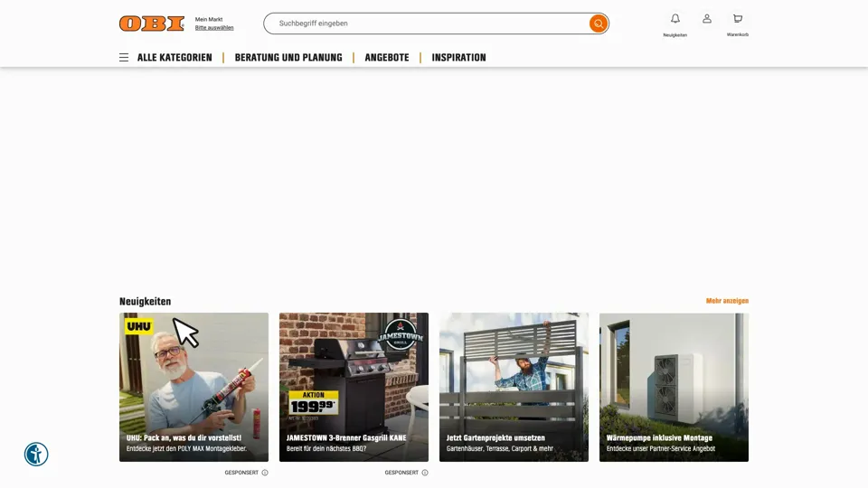The height and width of the screenshot is (488, 868).
Task: Open the user account icon
Action: click(x=707, y=19)
